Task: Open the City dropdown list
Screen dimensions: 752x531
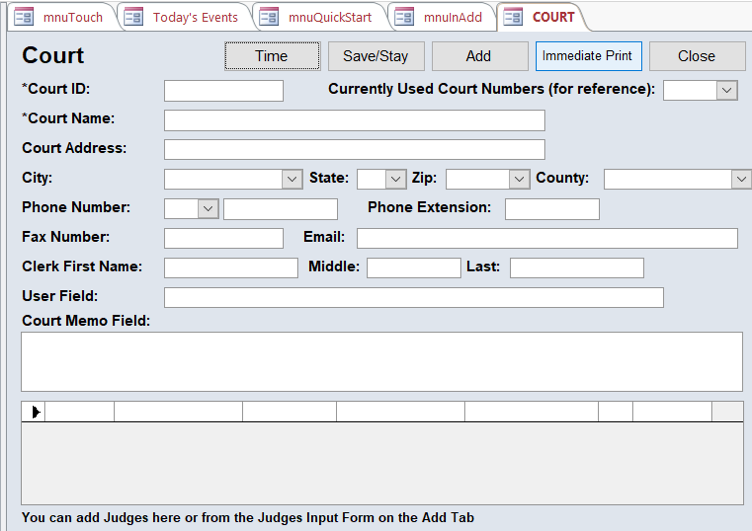Action: (x=292, y=180)
